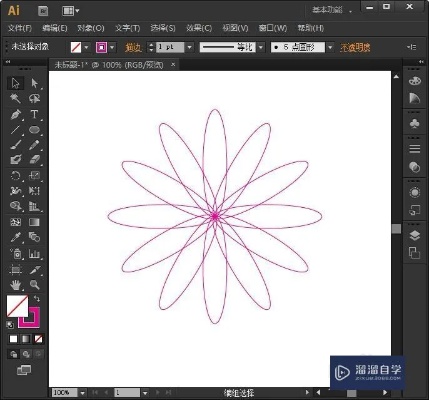The image size is (429, 400).
Task: Select the Perspective Grid tool
Action: pos(34,206)
